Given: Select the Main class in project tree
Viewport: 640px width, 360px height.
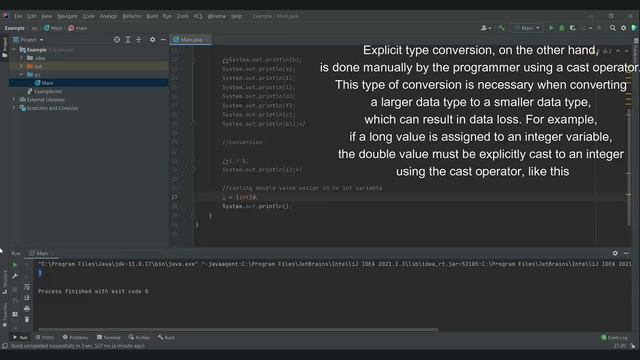Looking at the screenshot, I should point(44,83).
